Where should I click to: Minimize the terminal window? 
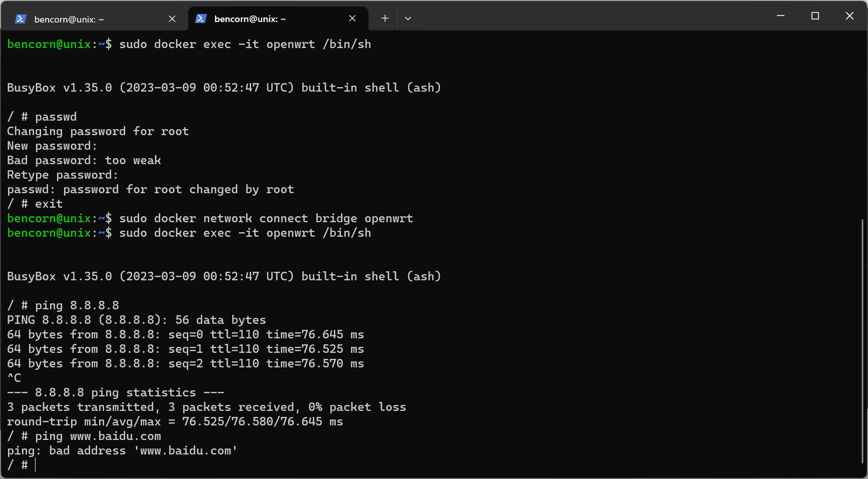(x=780, y=16)
